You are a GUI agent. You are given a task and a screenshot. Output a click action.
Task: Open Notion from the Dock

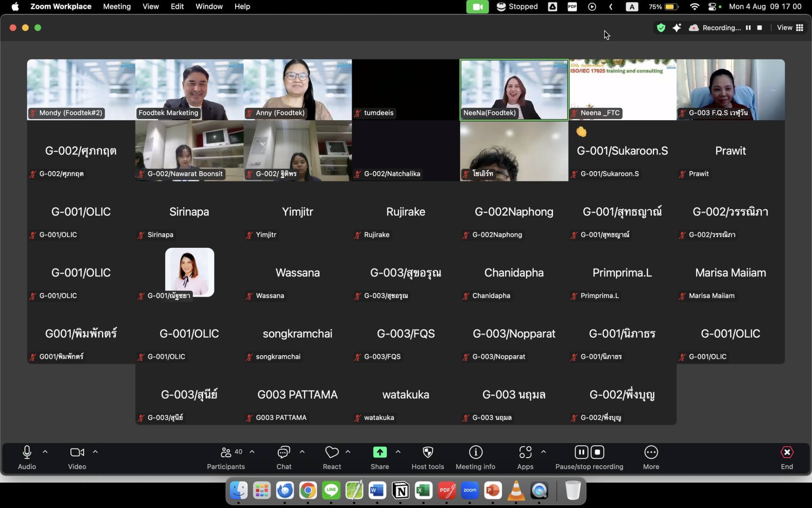pyautogui.click(x=401, y=491)
